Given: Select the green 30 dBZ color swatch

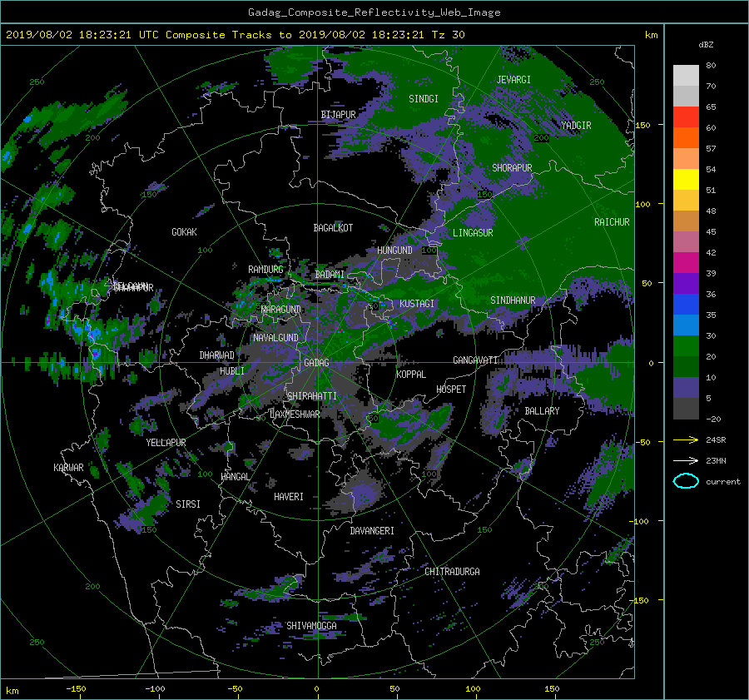Looking at the screenshot, I should [686, 346].
